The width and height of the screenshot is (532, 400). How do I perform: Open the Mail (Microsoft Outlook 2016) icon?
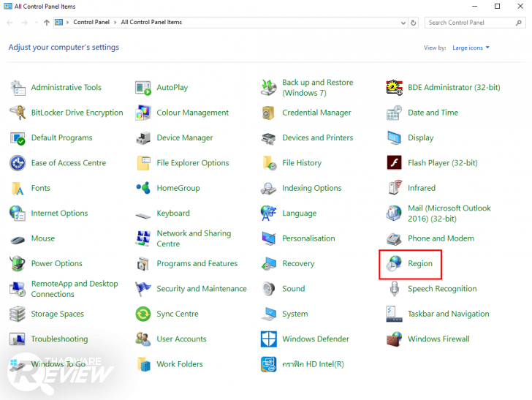point(395,214)
